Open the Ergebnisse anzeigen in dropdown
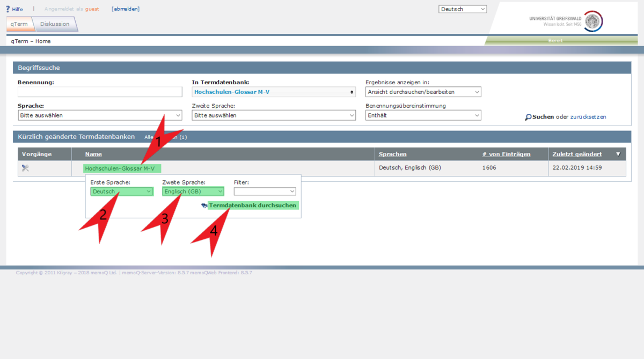Image resolution: width=644 pixels, height=359 pixels. click(x=423, y=92)
